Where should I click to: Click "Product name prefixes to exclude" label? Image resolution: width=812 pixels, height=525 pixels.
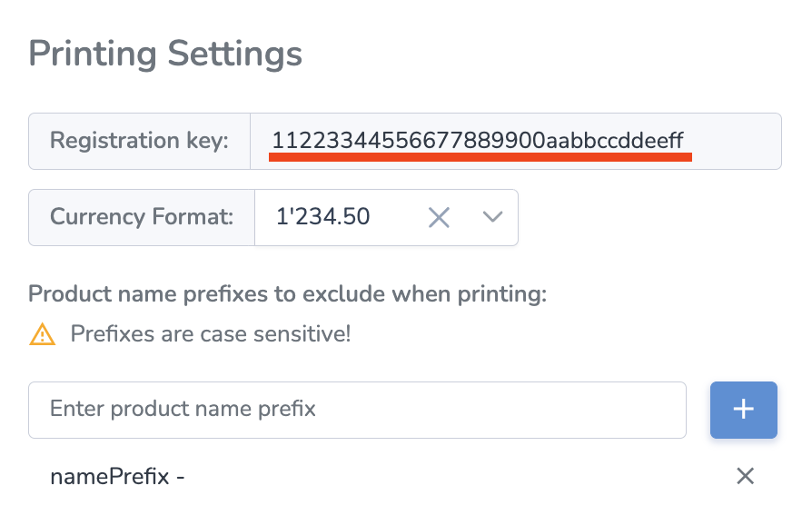(288, 294)
